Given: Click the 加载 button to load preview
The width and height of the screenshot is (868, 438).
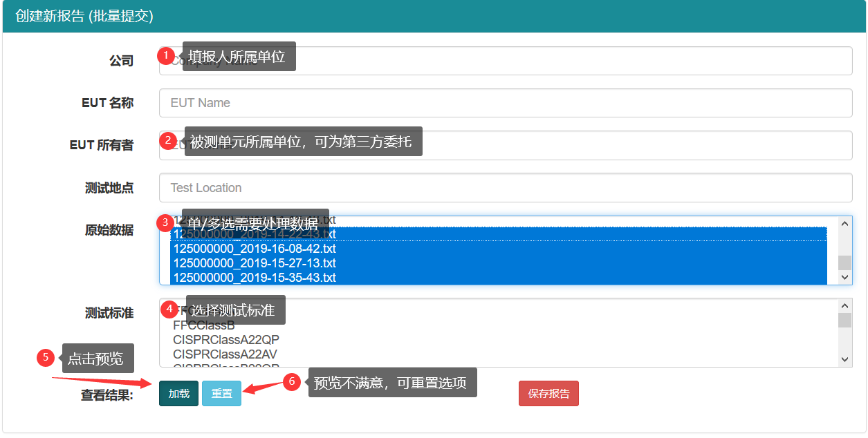Looking at the screenshot, I should coord(178,392).
